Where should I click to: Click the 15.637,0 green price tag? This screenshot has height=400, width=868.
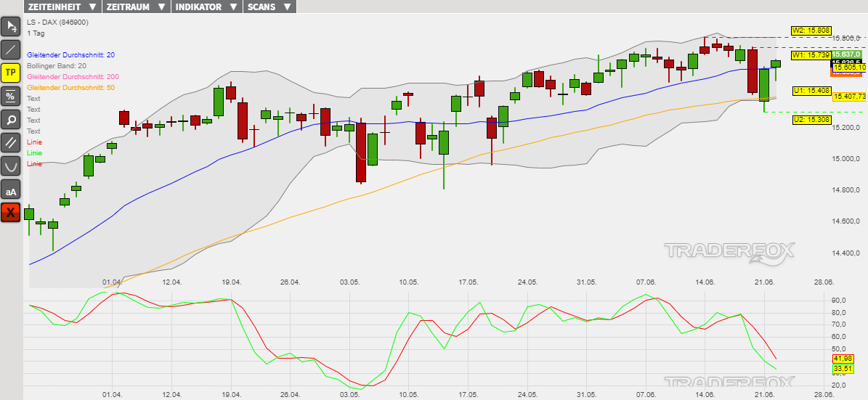847,54
